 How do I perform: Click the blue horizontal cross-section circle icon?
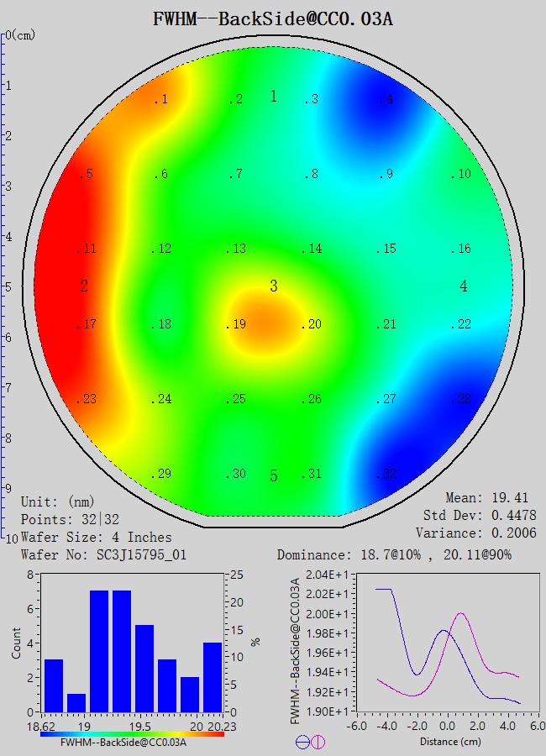pyautogui.click(x=302, y=742)
